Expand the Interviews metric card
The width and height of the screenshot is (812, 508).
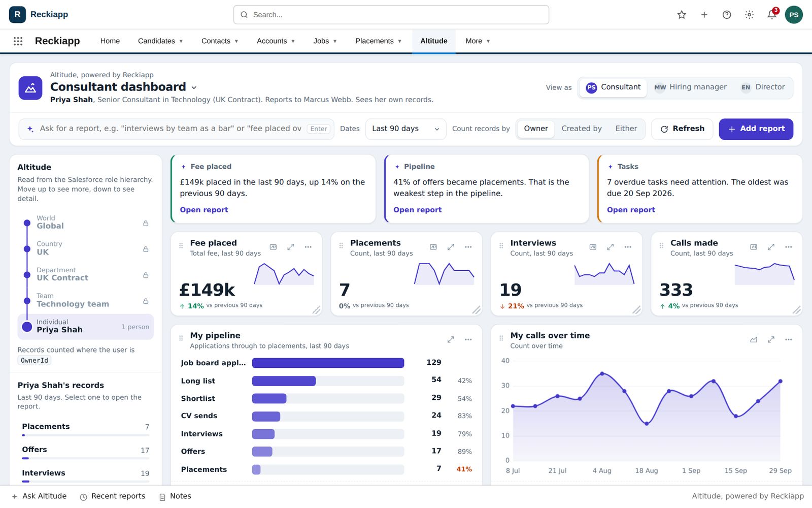tap(611, 247)
